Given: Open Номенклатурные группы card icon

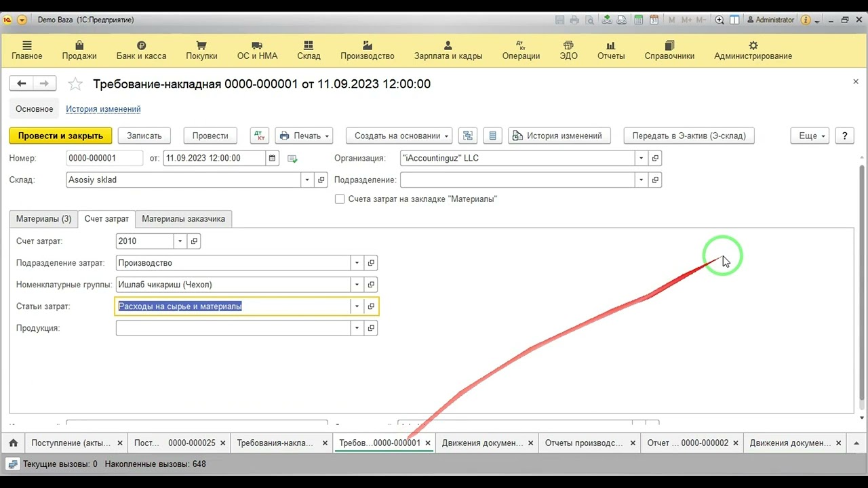Looking at the screenshot, I should [x=371, y=284].
